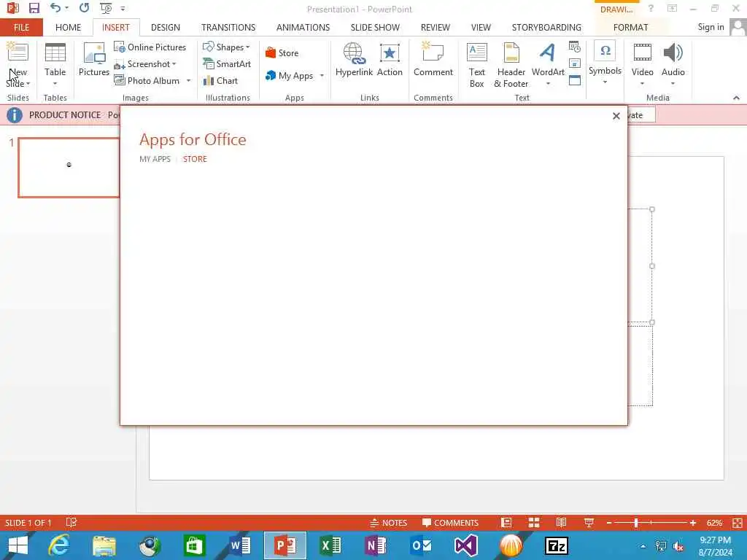Open PowerPoint Help question mark
This screenshot has width=747, height=560.
pos(651,8)
